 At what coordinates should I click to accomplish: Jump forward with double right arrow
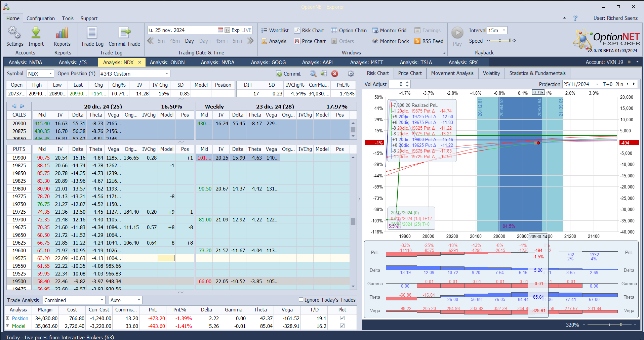coord(250,41)
